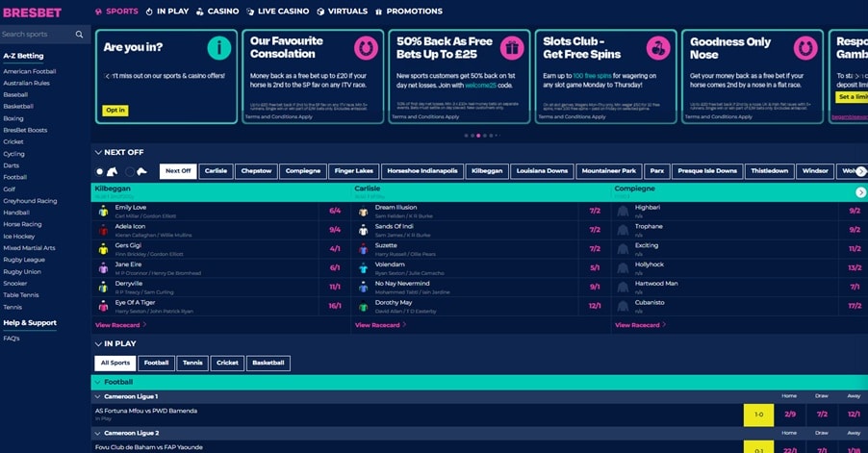Viewport: 868px width, 453px height.
Task: Click the info icon on Are you in? card
Action: (x=219, y=48)
